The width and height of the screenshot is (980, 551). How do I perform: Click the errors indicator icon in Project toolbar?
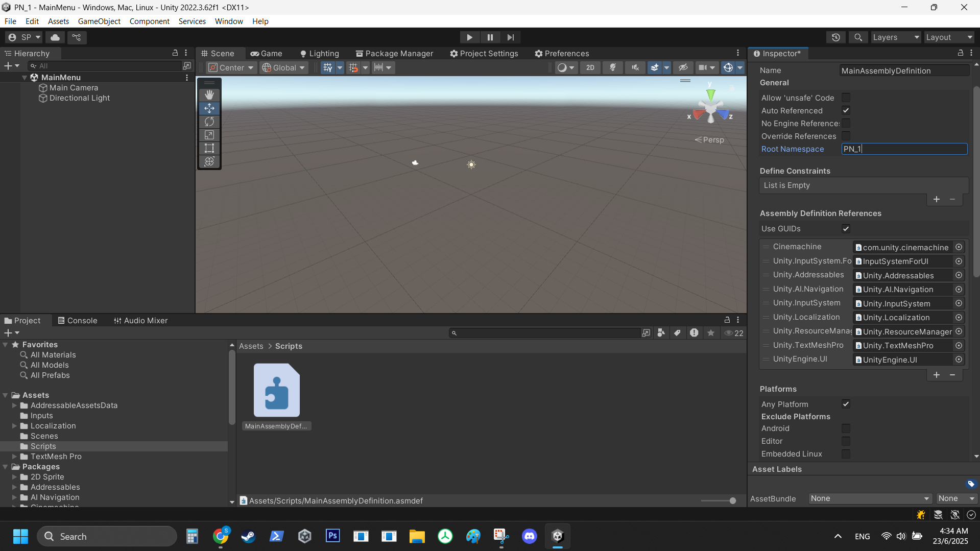(x=694, y=333)
